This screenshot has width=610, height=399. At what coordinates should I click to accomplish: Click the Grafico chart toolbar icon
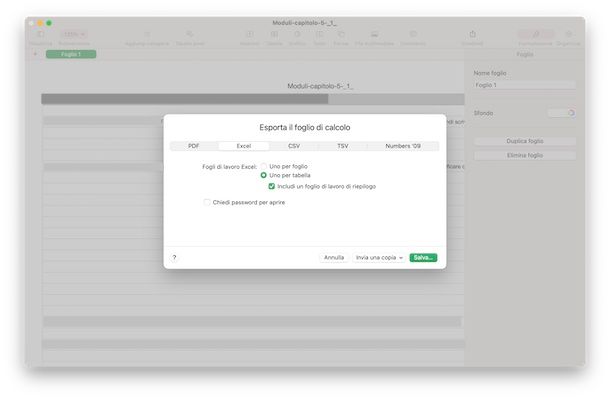tap(297, 35)
